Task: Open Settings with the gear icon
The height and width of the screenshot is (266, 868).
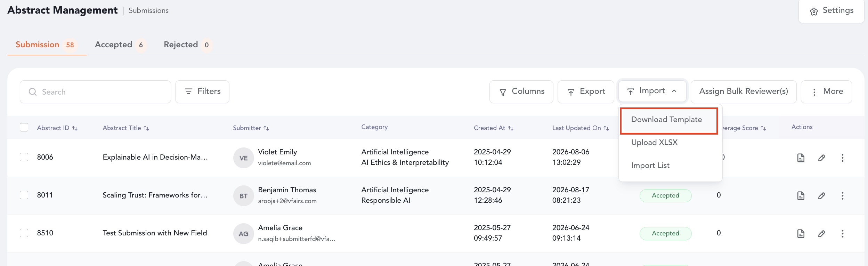Action: tap(831, 11)
